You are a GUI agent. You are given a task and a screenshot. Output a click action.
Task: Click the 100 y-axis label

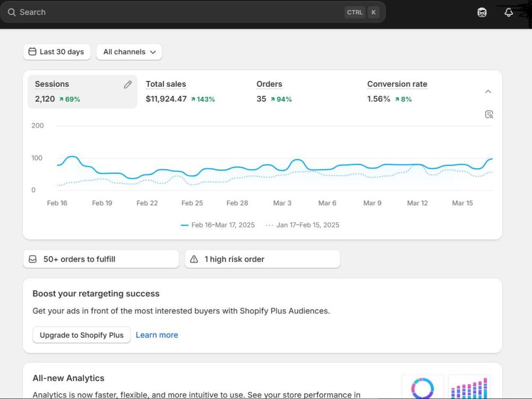click(37, 158)
